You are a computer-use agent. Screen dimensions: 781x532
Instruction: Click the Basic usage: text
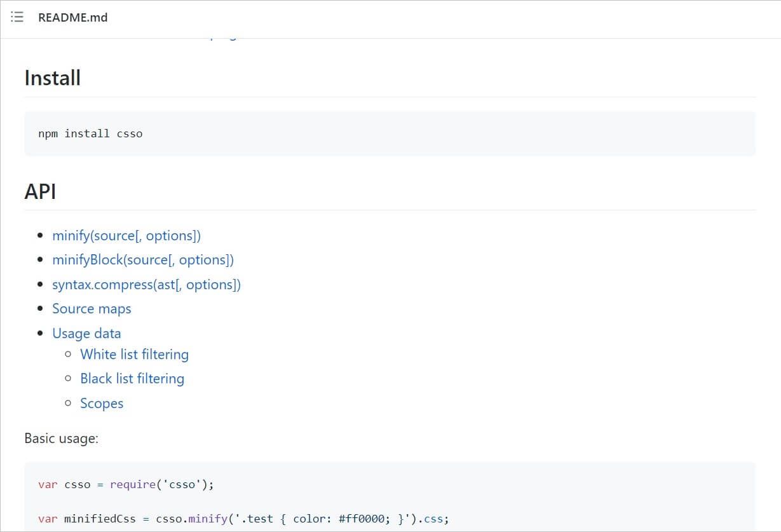tap(61, 439)
